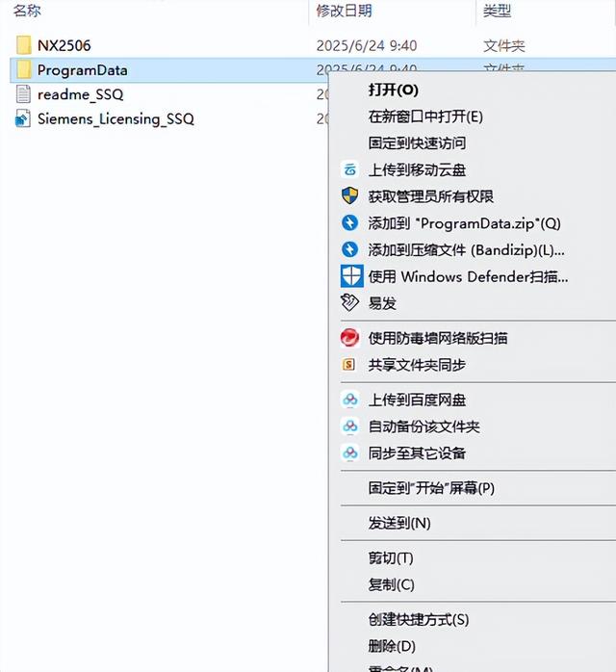616x672 pixels.
Task: Click Baidu icon beside 同步至其它设备
Action: point(350,452)
